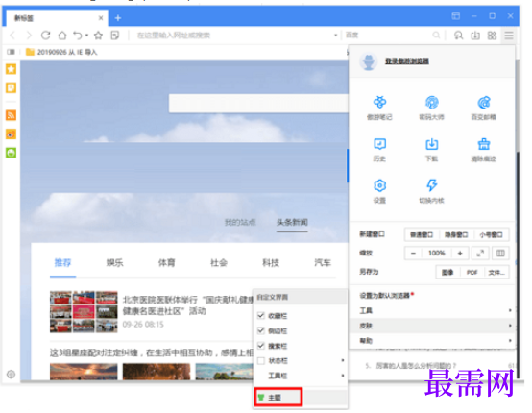Open a new tab with plus button

click(x=118, y=18)
